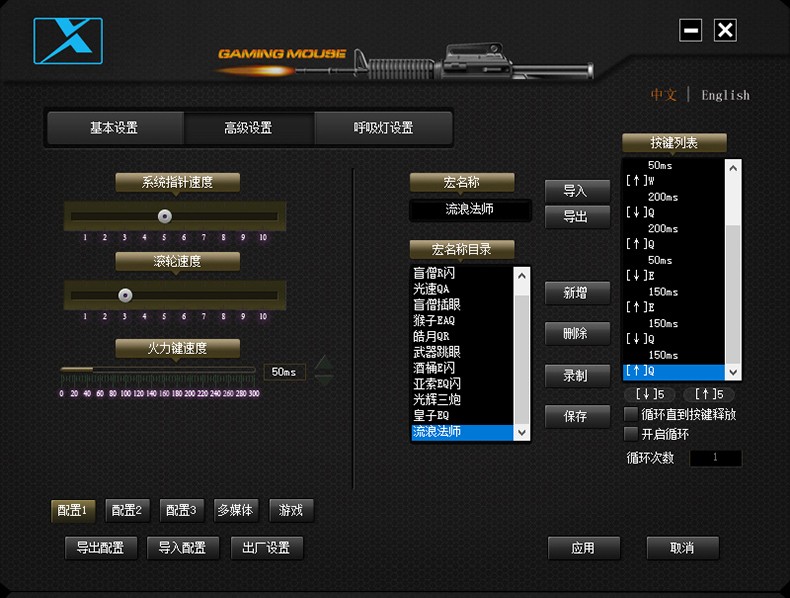Click the macro directory list scroll-down arrow
The image size is (790, 598).
(x=522, y=432)
